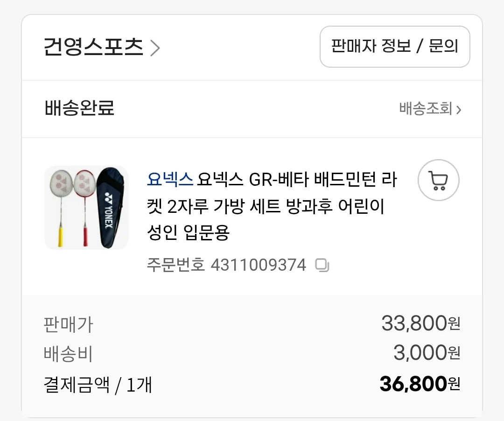Select the 33,800원 sale price
This screenshot has height=421, width=504.
point(420,323)
